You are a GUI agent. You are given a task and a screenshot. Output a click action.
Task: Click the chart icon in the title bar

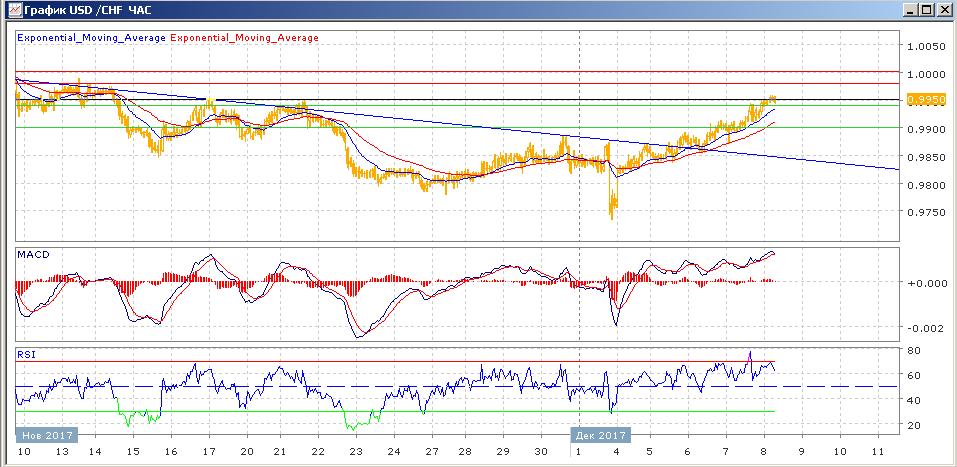pyautogui.click(x=15, y=10)
